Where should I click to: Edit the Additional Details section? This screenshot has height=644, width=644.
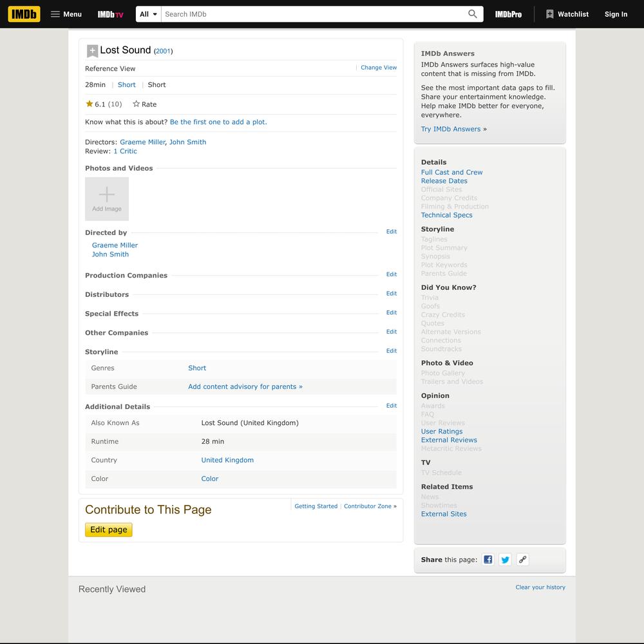tap(392, 406)
